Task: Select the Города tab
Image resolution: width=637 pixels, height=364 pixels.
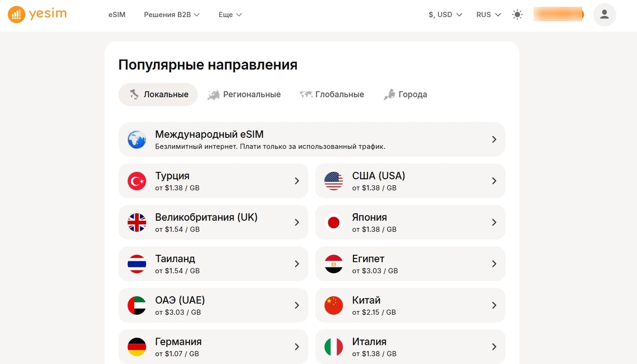Action: [x=405, y=94]
